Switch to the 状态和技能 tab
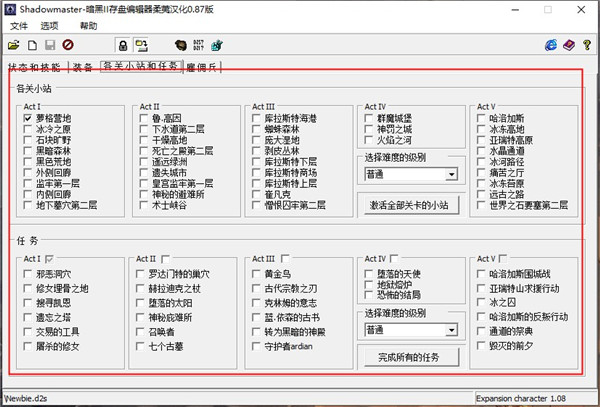 point(34,67)
